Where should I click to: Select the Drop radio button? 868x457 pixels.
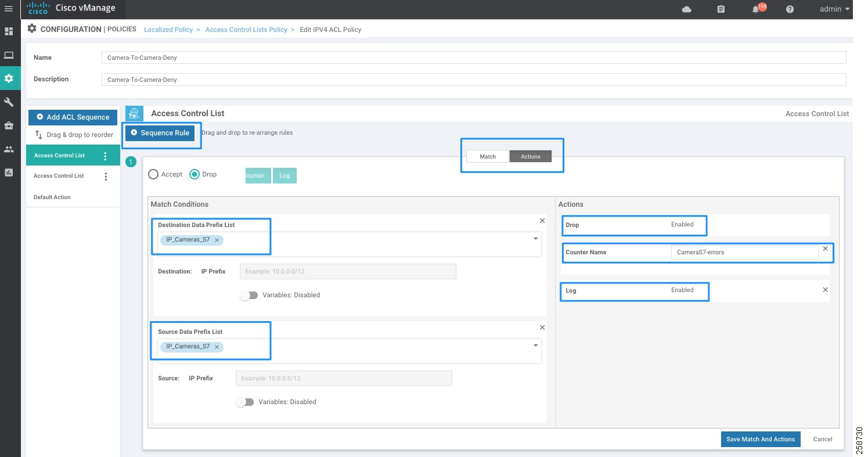coord(195,174)
